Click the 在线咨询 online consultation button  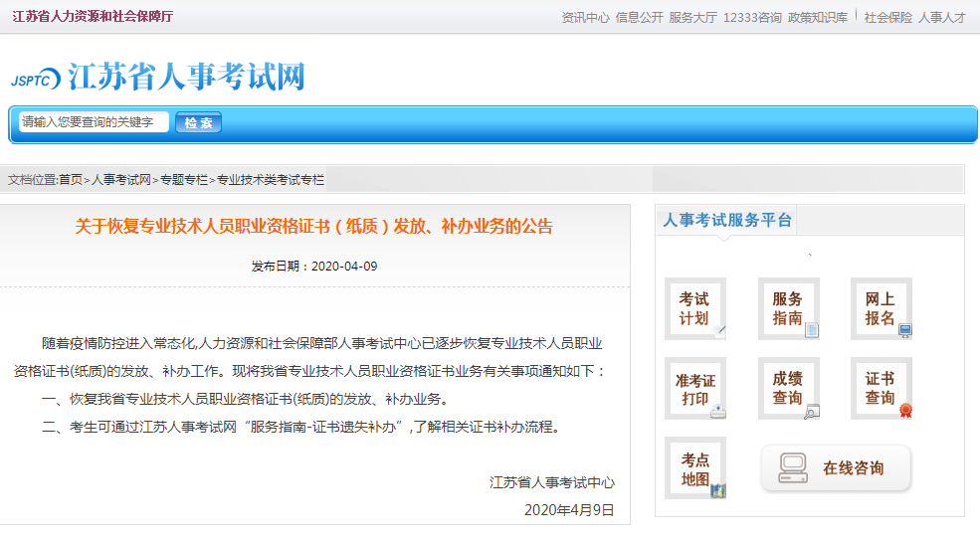pyautogui.click(x=836, y=468)
